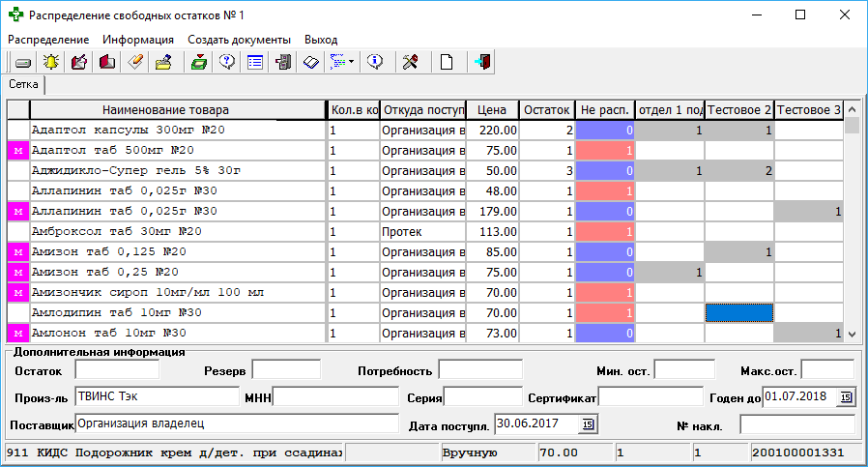Switch to the Сетка tab
Image resolution: width=868 pixels, height=467 pixels.
pyautogui.click(x=24, y=84)
